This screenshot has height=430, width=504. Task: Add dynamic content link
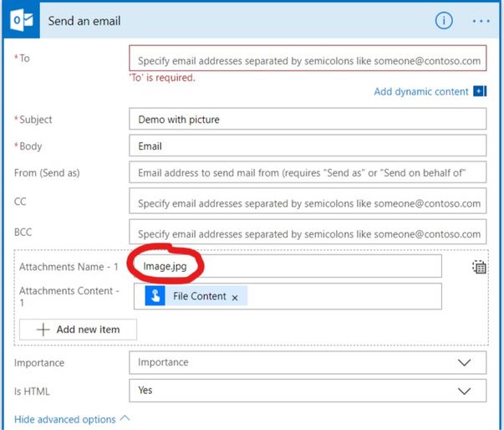tap(420, 92)
